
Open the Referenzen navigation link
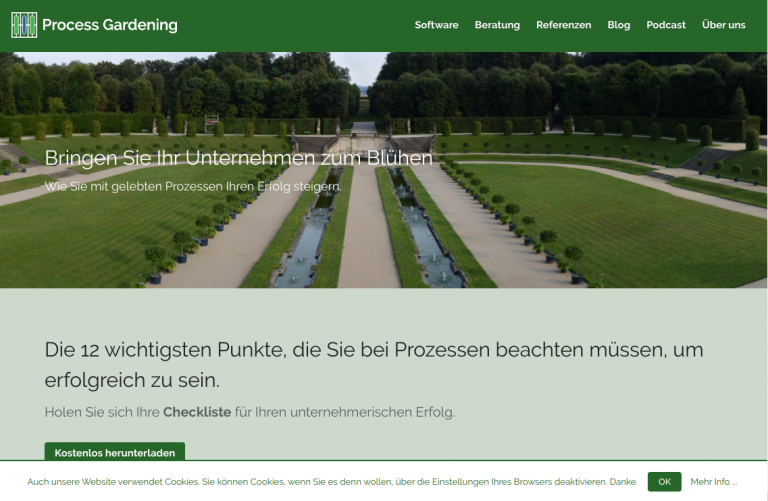pyautogui.click(x=563, y=25)
